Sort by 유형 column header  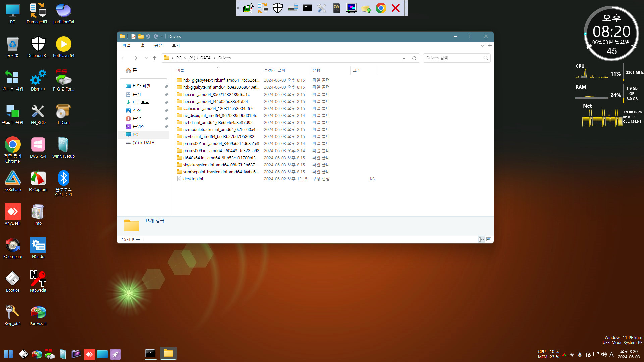pyautogui.click(x=330, y=70)
